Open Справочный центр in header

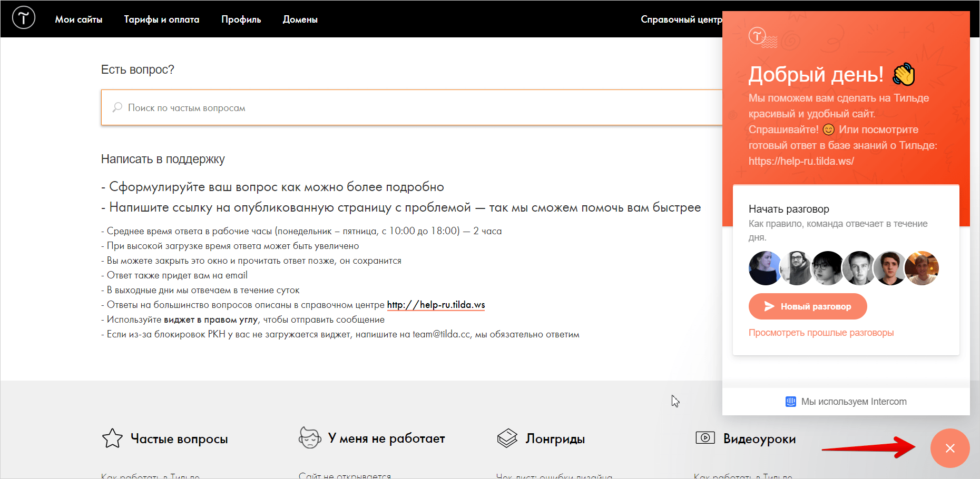[681, 19]
